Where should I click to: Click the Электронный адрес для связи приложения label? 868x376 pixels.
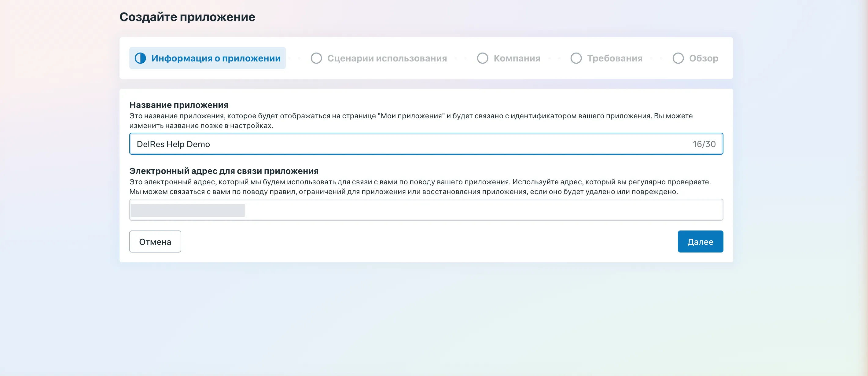[x=224, y=171]
